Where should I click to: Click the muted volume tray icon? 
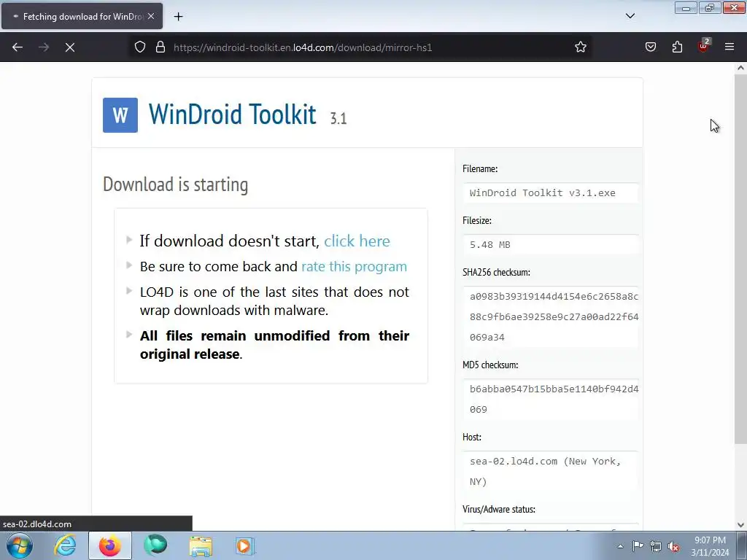pos(673,546)
